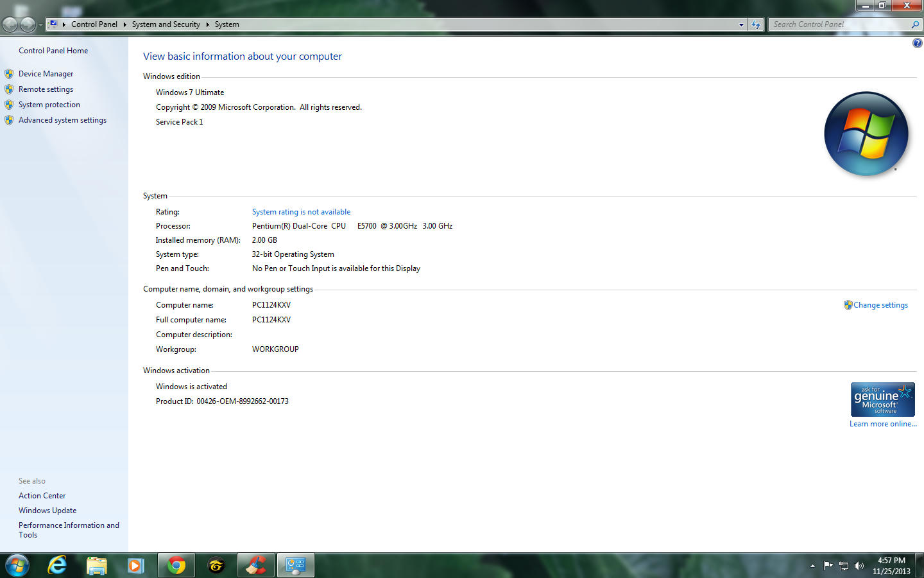
Task: Click the 2.00 GB installed memory value
Action: [x=264, y=240]
